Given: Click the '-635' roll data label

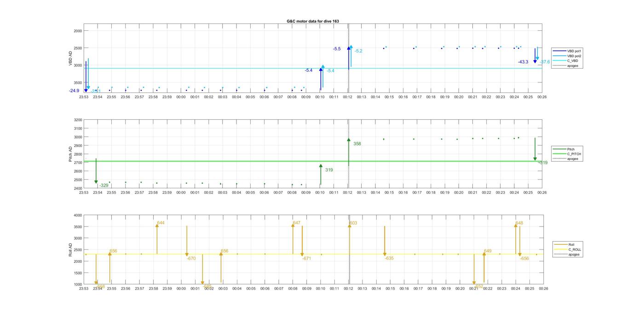Looking at the screenshot, I should pyautogui.click(x=389, y=259).
